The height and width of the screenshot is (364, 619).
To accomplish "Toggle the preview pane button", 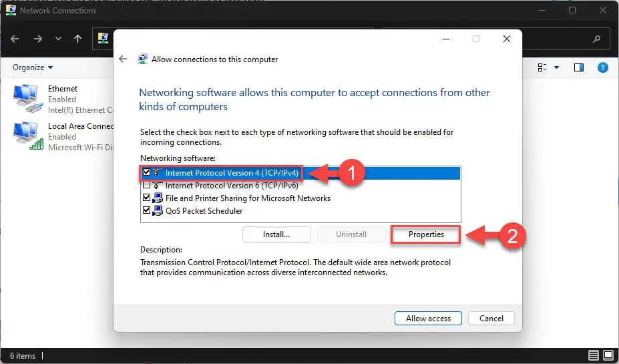I will tap(579, 67).
